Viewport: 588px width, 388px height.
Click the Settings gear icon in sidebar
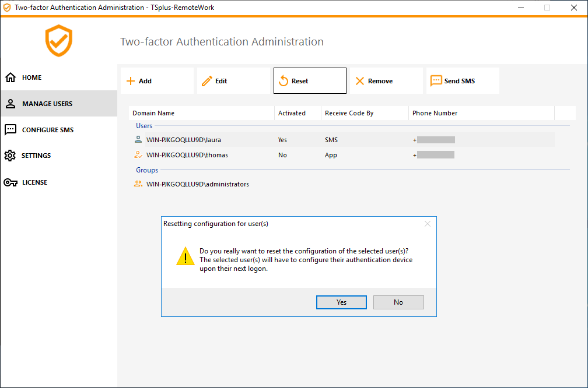click(x=10, y=156)
